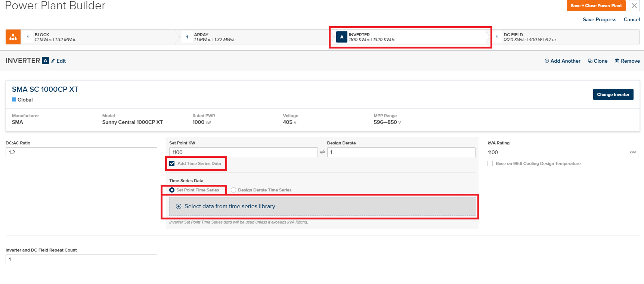Screen dimensions: 644x284
Task: Clone this inverter
Action: (598, 61)
